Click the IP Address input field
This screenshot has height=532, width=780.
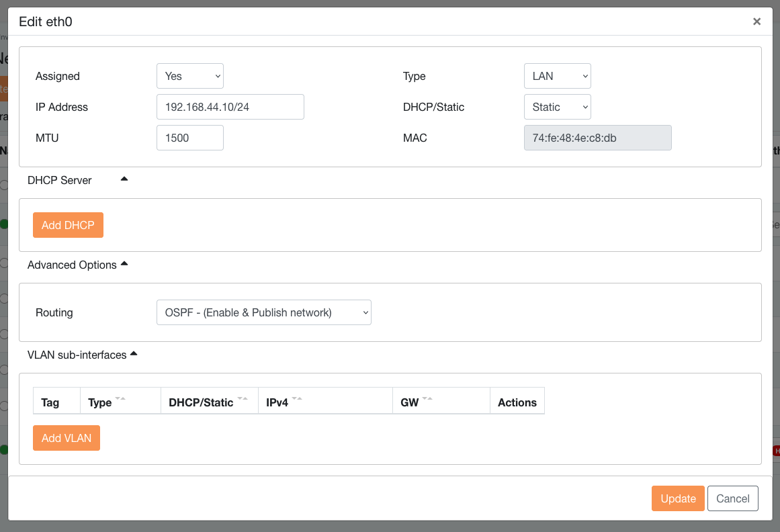click(230, 107)
